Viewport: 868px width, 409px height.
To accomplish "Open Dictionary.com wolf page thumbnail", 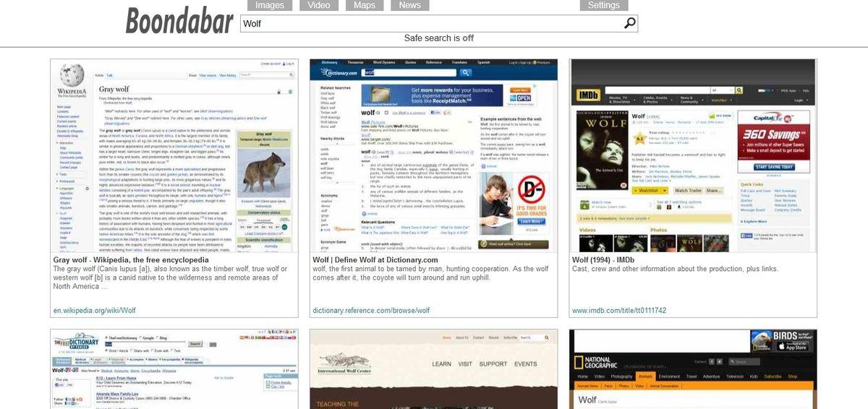I will (434, 155).
